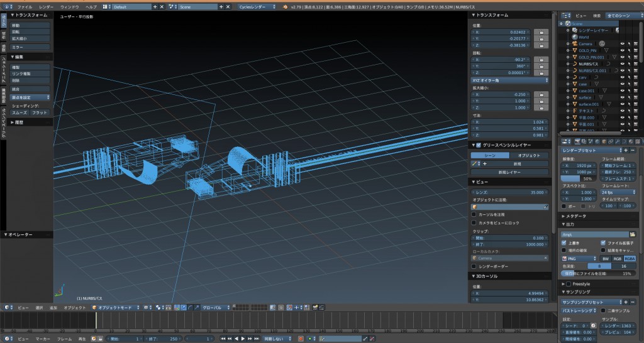This screenshot has width=644, height=343.
Task: Lock the X location value
Action: click(x=541, y=31)
